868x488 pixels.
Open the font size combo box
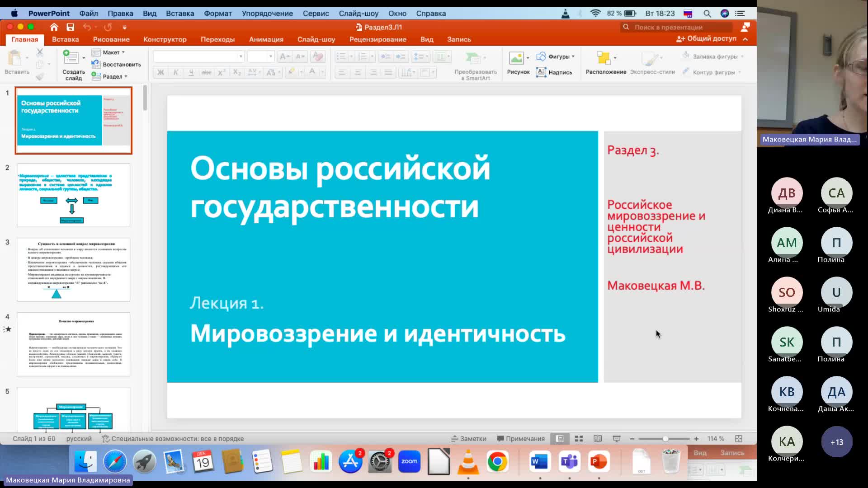click(x=260, y=56)
